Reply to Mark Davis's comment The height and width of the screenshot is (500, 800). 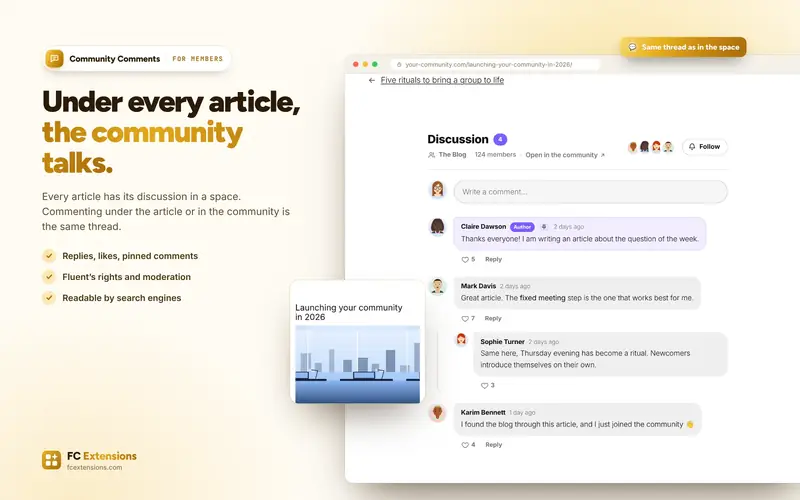click(x=493, y=318)
